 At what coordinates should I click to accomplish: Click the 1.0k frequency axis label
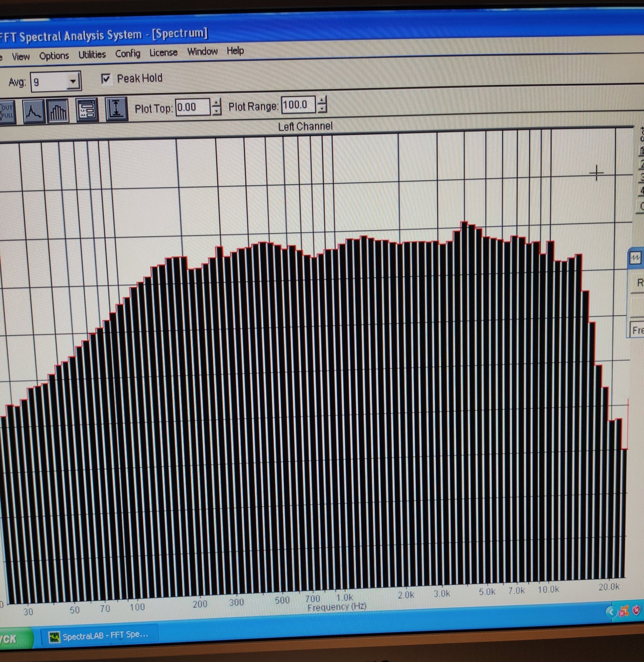click(345, 598)
